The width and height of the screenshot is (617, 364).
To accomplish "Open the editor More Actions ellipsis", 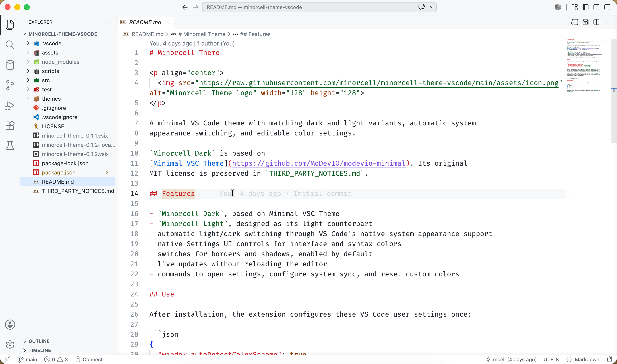I will tap(607, 22).
